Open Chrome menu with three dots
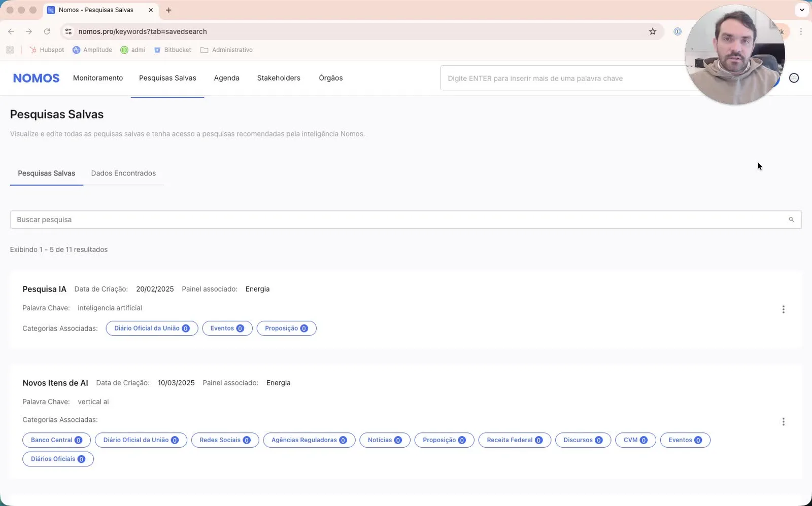 click(801, 31)
